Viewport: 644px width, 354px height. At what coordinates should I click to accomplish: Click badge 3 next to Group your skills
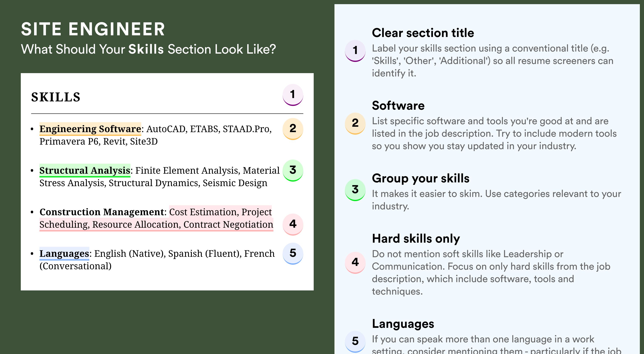(x=355, y=190)
